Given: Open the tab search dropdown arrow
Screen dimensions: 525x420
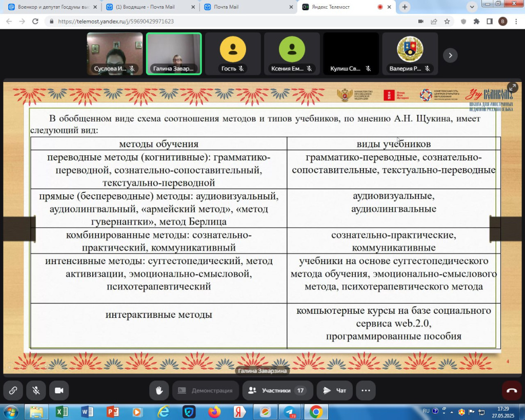Looking at the screenshot, I should click(472, 7).
